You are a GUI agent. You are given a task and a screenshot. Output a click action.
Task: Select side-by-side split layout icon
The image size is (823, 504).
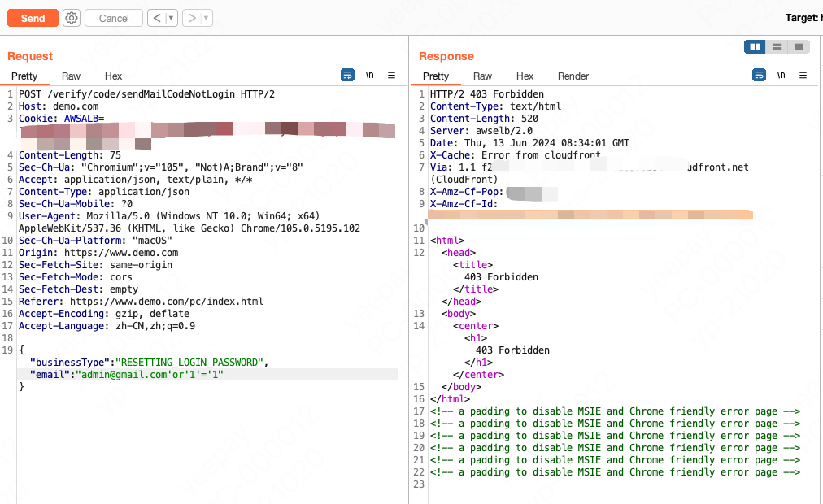tap(756, 47)
